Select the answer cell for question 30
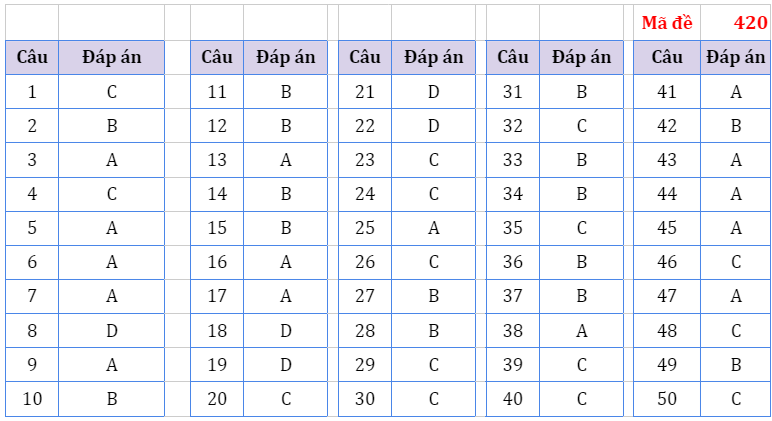 coord(434,399)
